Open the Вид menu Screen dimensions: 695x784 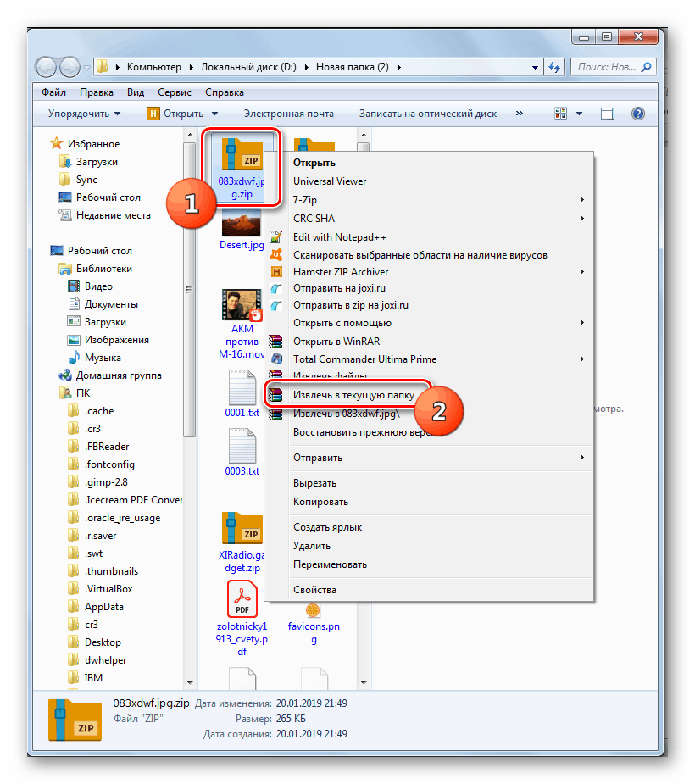pos(136,92)
